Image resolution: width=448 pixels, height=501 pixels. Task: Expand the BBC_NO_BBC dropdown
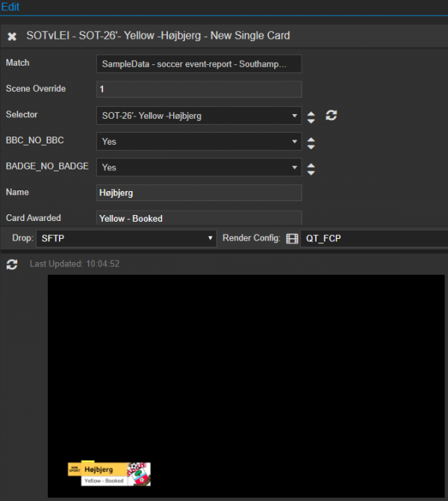tap(199, 142)
